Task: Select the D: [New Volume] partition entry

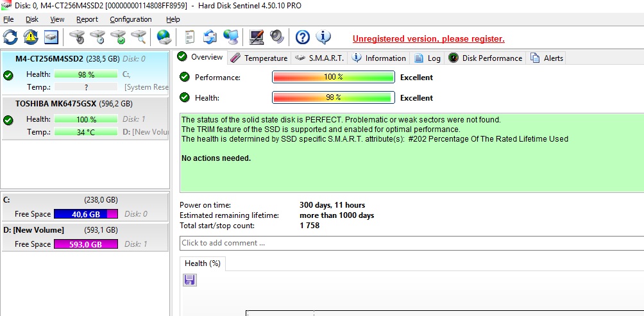Action: point(85,237)
